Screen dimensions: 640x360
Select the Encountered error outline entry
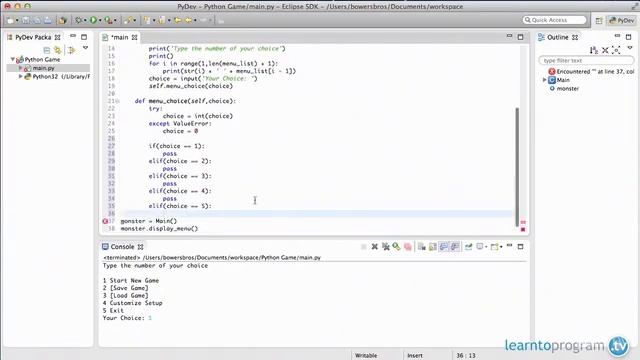591,71
